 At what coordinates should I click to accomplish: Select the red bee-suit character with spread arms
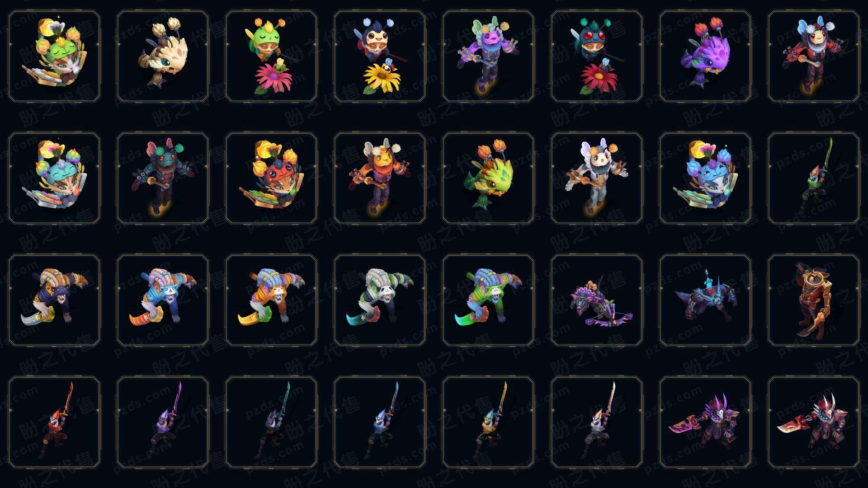(814, 56)
